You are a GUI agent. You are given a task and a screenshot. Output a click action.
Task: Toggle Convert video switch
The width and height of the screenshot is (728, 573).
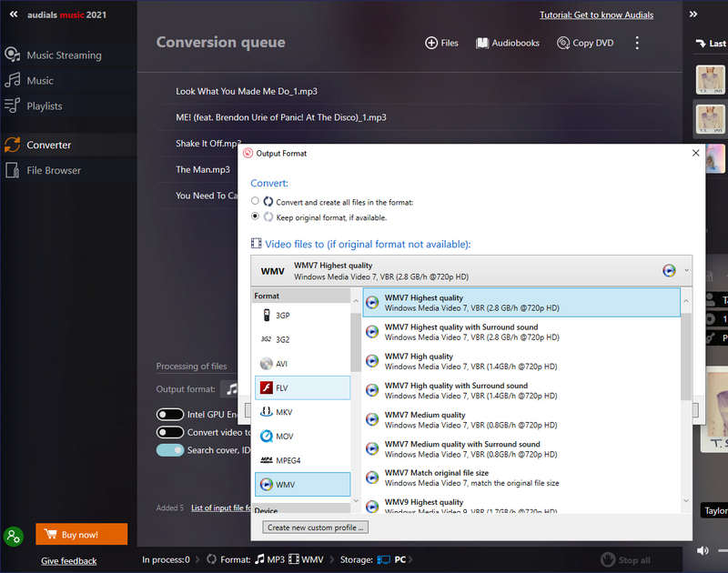pos(170,432)
